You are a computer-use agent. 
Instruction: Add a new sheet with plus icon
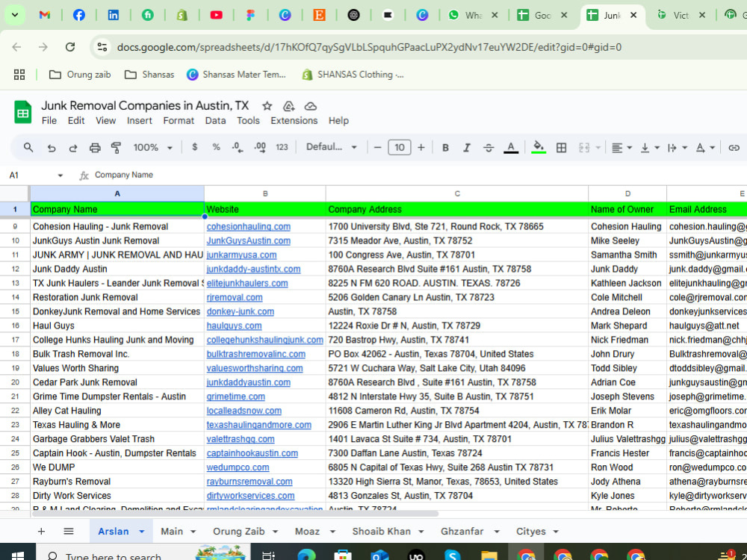coord(41,531)
